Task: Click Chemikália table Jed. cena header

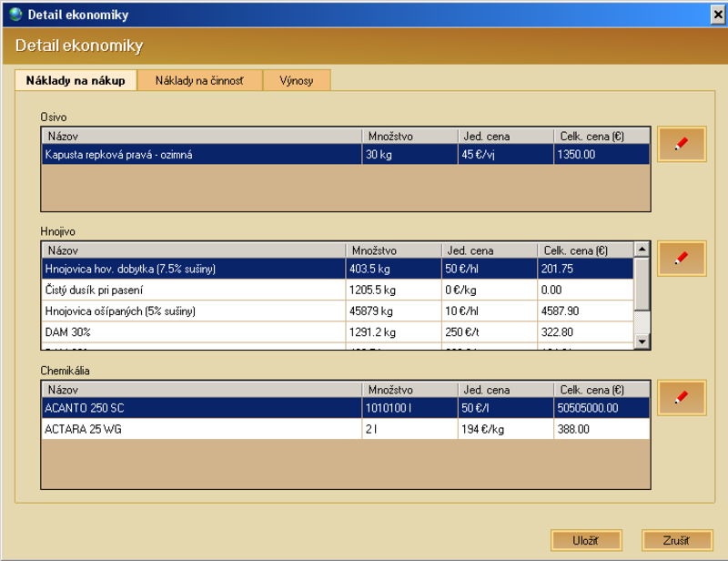Action: (x=506, y=390)
